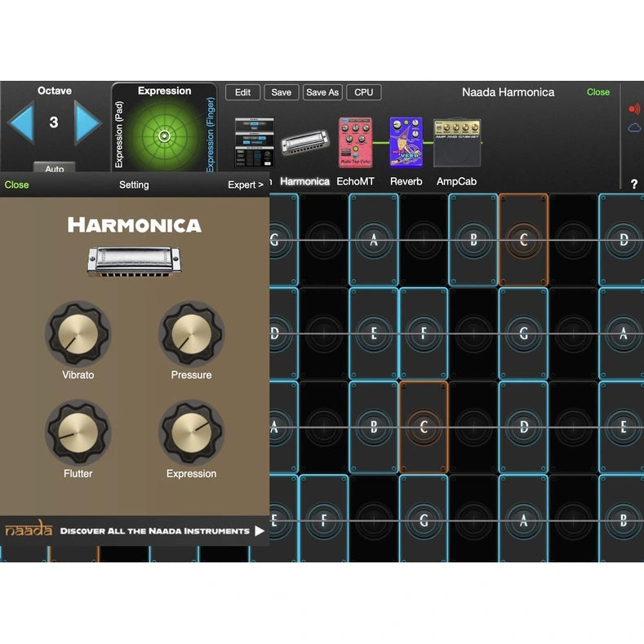Play the F pad in bottom row
This screenshot has width=644, height=644.
[324, 520]
